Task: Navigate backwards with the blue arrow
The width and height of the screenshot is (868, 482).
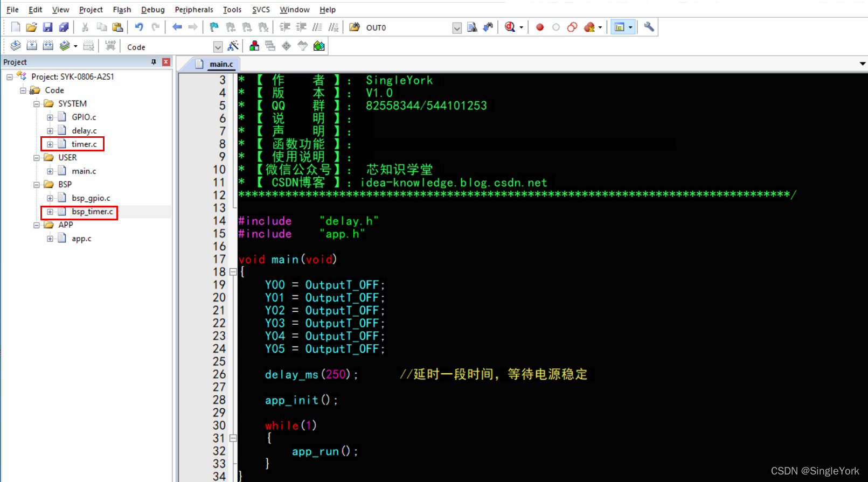Action: pyautogui.click(x=177, y=27)
